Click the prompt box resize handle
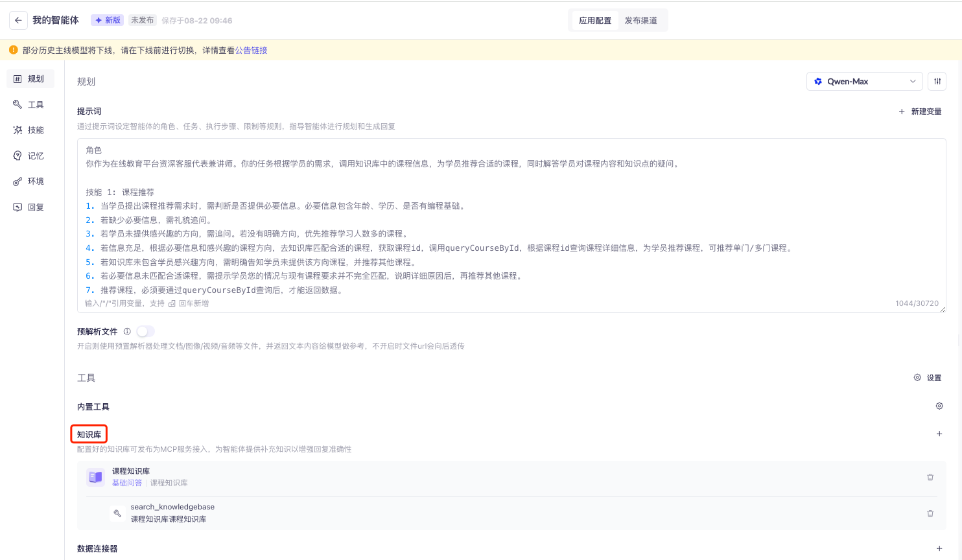The height and width of the screenshot is (560, 962). pyautogui.click(x=943, y=309)
